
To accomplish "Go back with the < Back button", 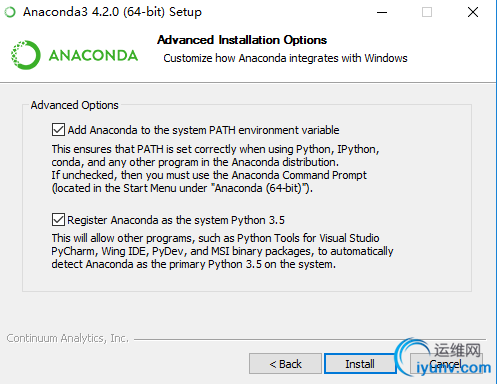I will tap(285, 364).
